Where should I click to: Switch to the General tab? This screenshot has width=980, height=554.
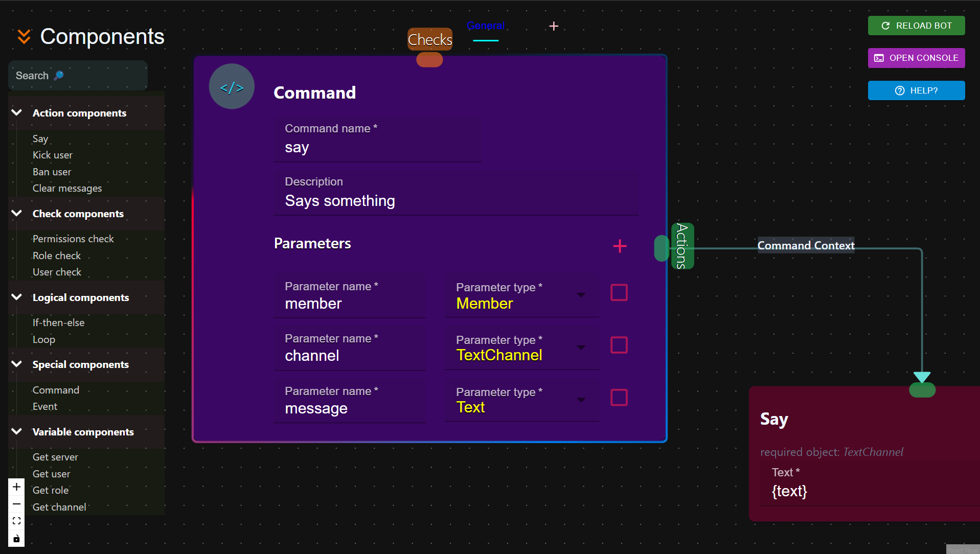[x=485, y=26]
